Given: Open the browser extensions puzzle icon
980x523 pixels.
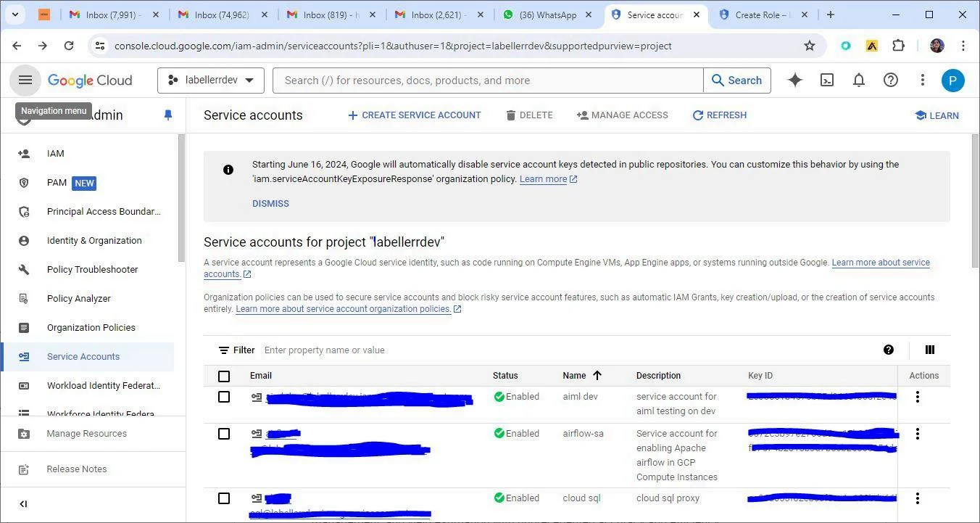Looking at the screenshot, I should [898, 46].
